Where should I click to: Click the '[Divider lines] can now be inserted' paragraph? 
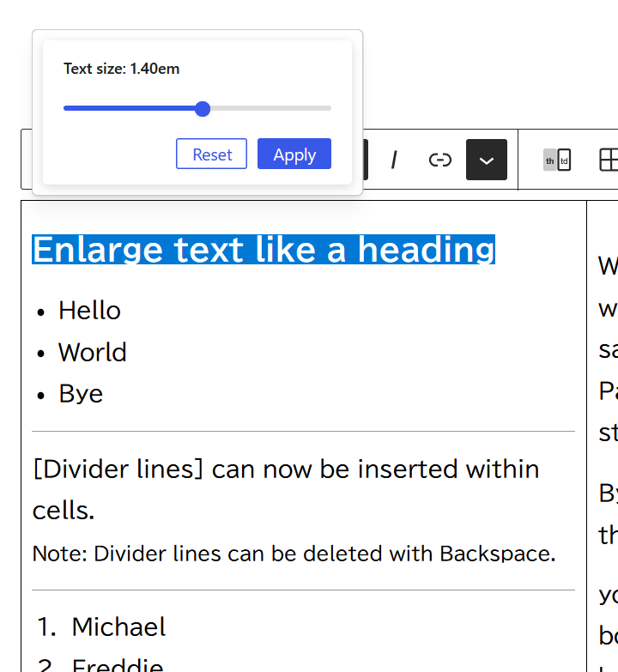(x=286, y=489)
